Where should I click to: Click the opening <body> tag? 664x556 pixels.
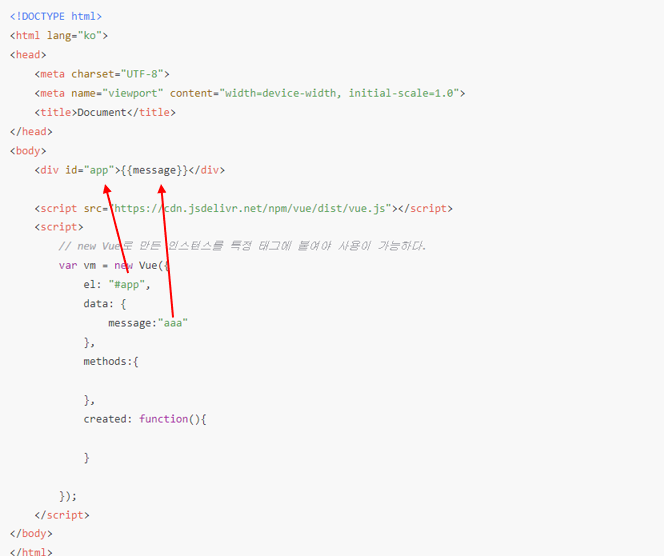pyautogui.click(x=28, y=151)
